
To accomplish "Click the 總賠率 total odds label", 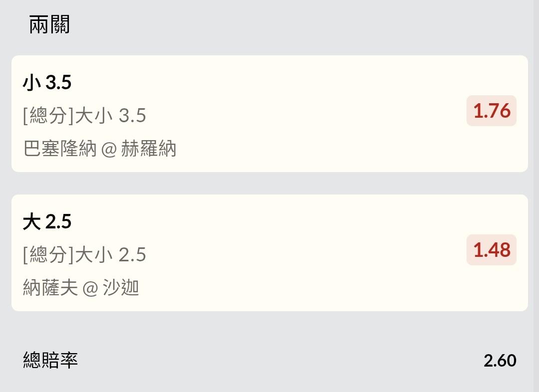I will tap(50, 360).
